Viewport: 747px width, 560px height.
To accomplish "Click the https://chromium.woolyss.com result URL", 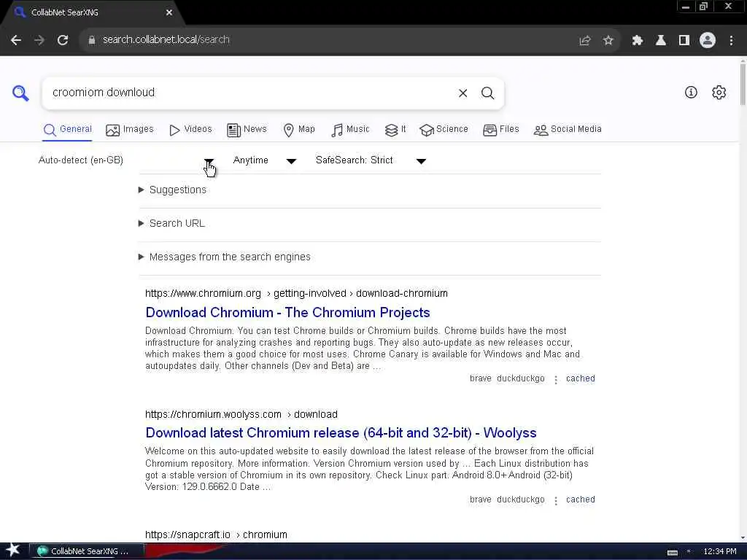I will 241,415.
